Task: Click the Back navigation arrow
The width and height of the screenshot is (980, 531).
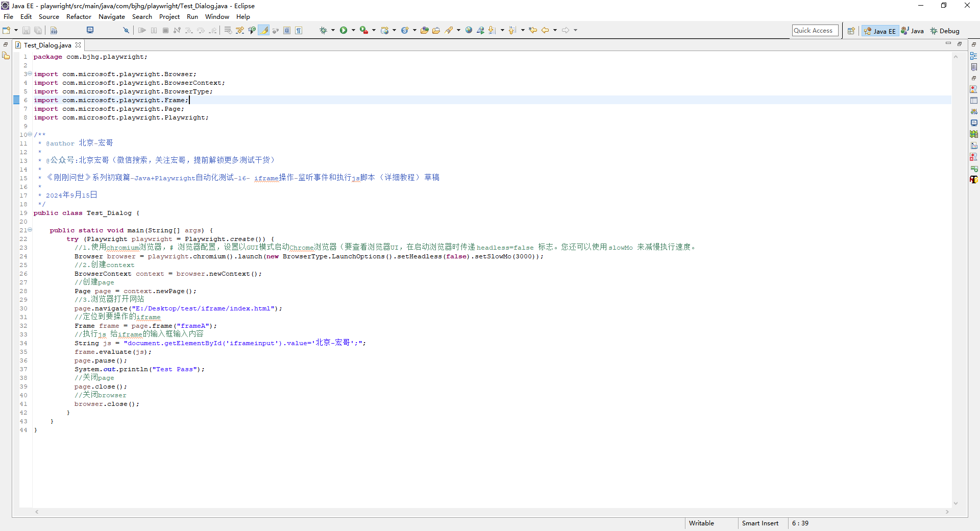Action: [545, 31]
